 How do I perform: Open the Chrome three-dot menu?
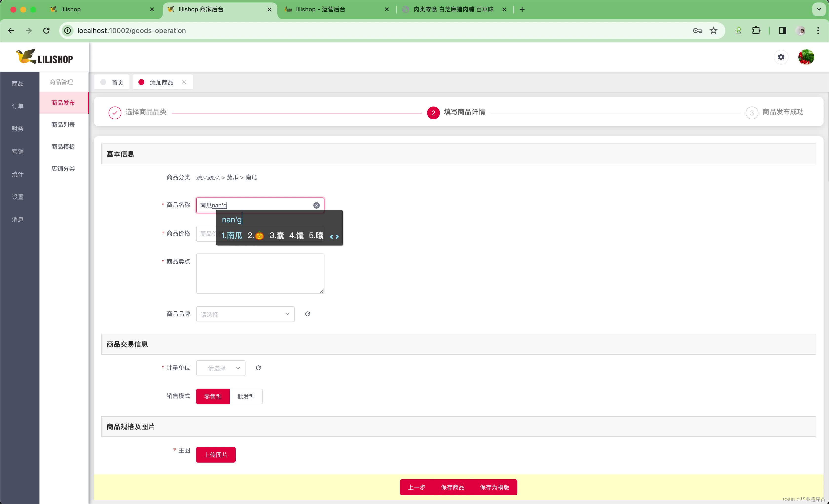click(818, 31)
